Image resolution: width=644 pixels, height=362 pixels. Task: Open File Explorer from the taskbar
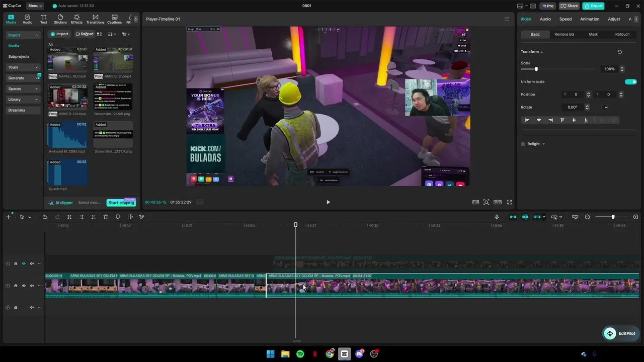[285, 354]
